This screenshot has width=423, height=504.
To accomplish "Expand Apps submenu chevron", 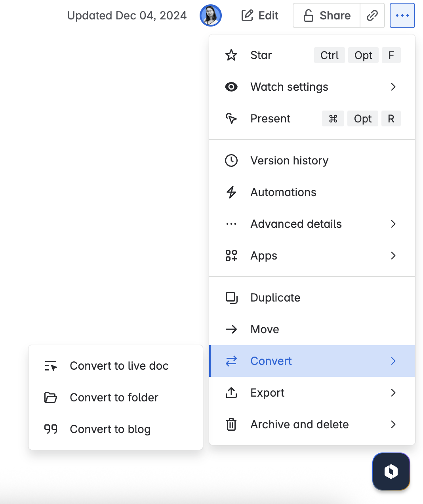I will 393,256.
